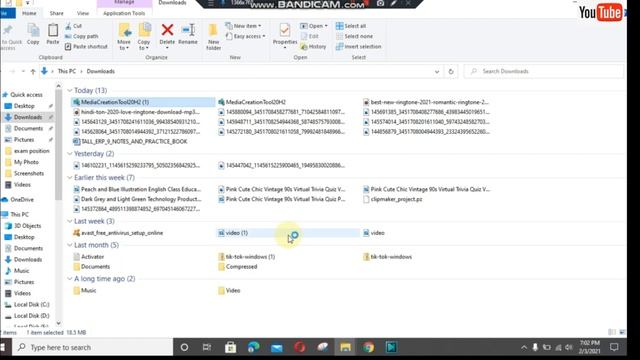Open the blue File tab
The width and height of the screenshot is (640, 360).
point(7,13)
